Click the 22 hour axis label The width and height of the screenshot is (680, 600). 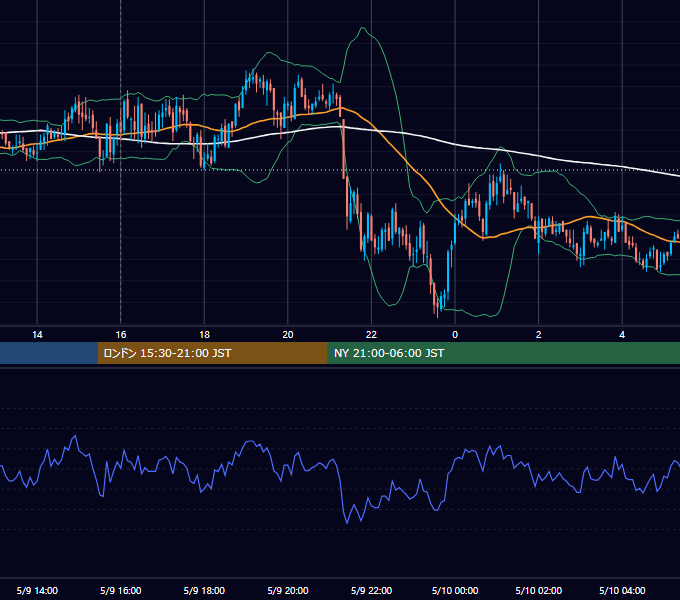[x=371, y=335]
